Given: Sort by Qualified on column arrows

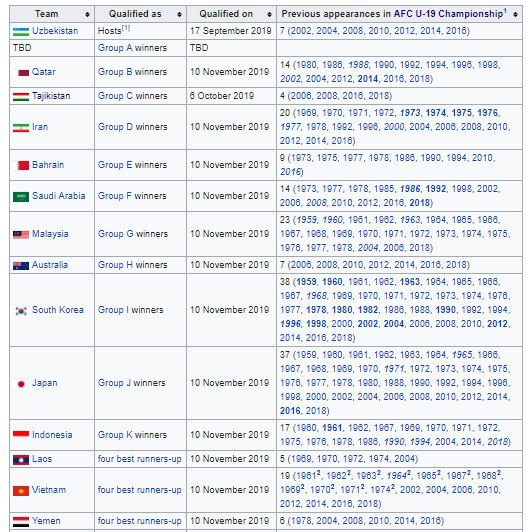Looking at the screenshot, I should (x=269, y=14).
